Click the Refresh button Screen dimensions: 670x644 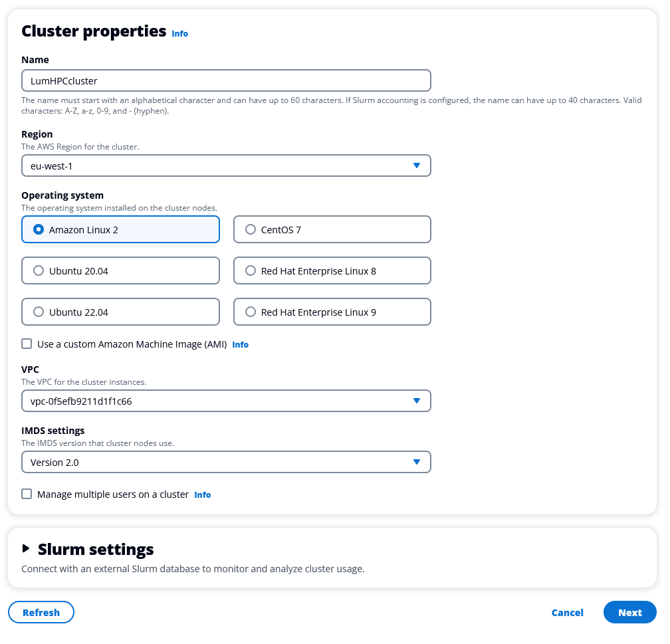tap(41, 613)
